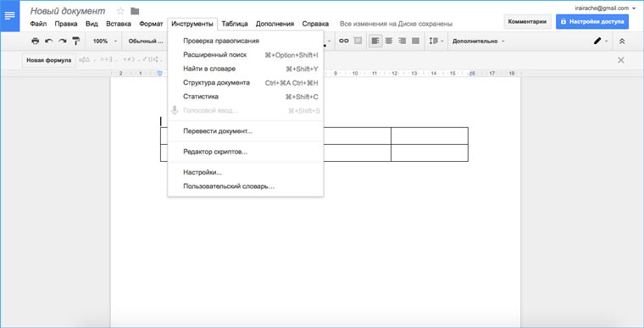Open the math operations equation dropdown
This screenshot has height=328, width=644.
[108, 60]
